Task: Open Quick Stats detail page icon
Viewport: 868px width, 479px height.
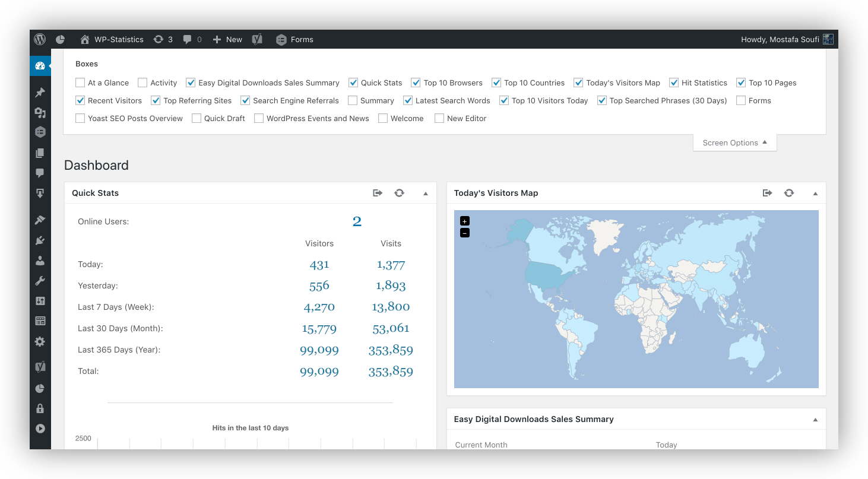Action: [x=378, y=193]
